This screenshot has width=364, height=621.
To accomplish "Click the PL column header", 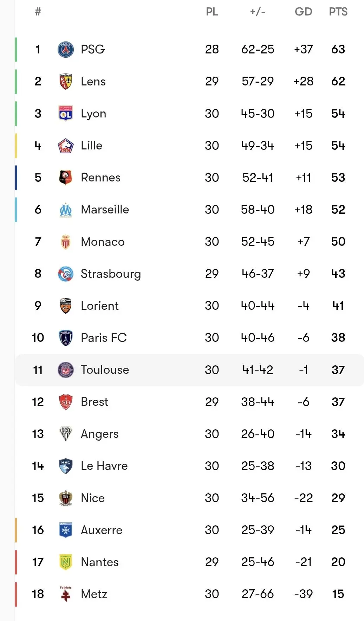I will click(212, 12).
